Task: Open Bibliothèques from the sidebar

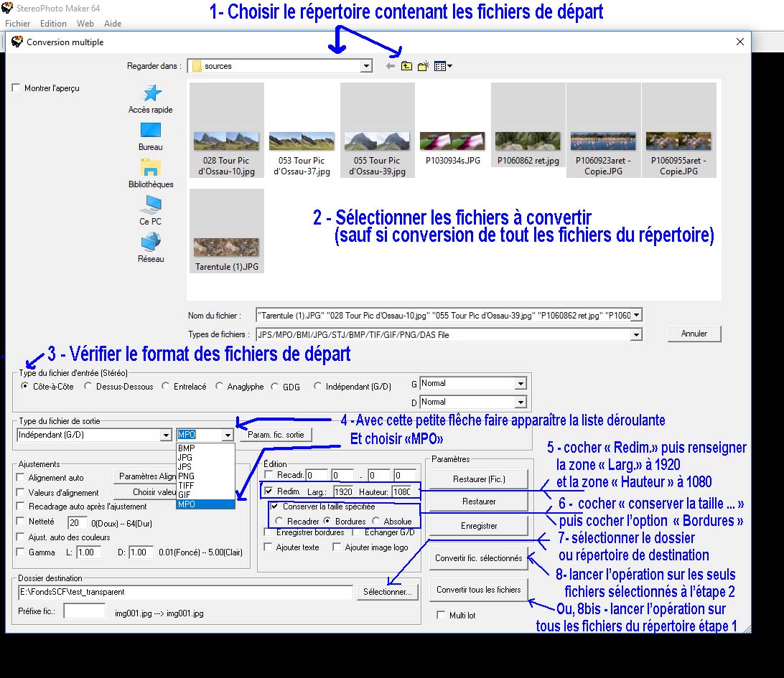Action: pyautogui.click(x=151, y=172)
